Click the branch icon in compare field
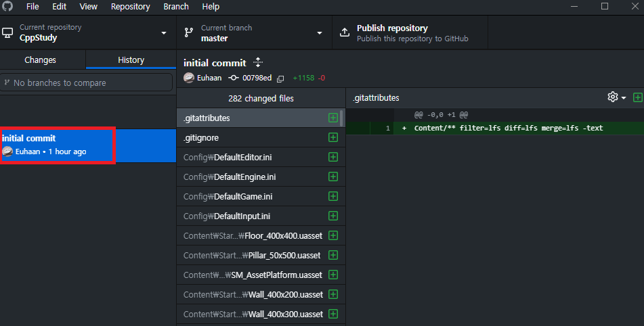Screen dimensions: 644x326 pyautogui.click(x=7, y=83)
